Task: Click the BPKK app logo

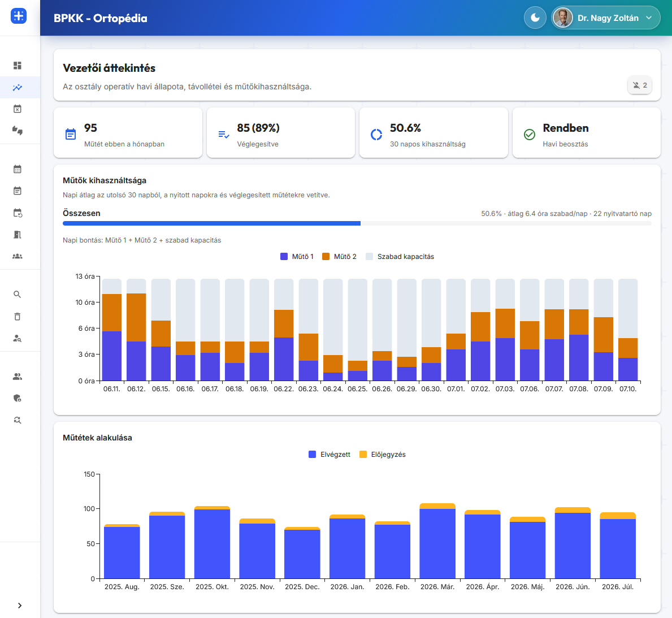Action: [x=19, y=16]
